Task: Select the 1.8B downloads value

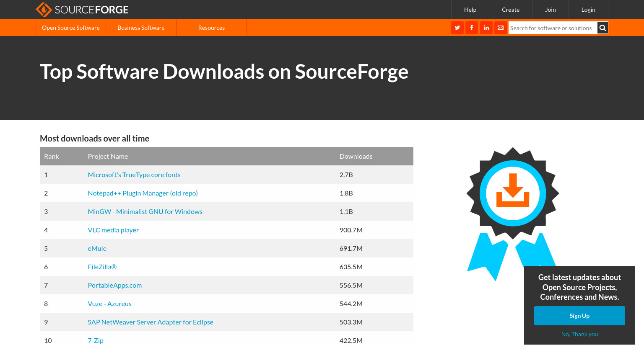Action: (x=346, y=193)
